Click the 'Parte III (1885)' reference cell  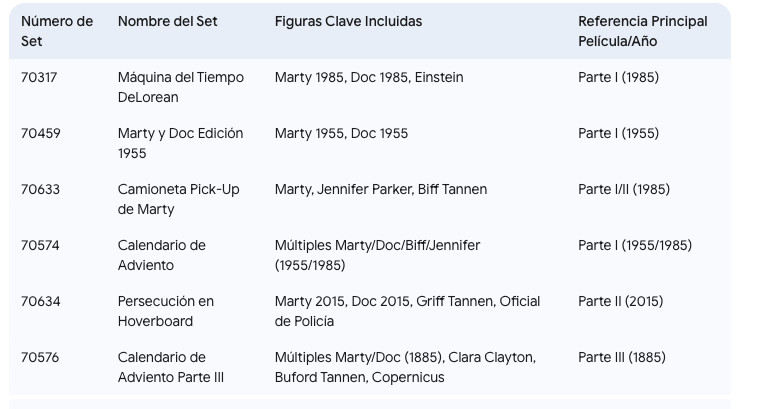point(621,357)
